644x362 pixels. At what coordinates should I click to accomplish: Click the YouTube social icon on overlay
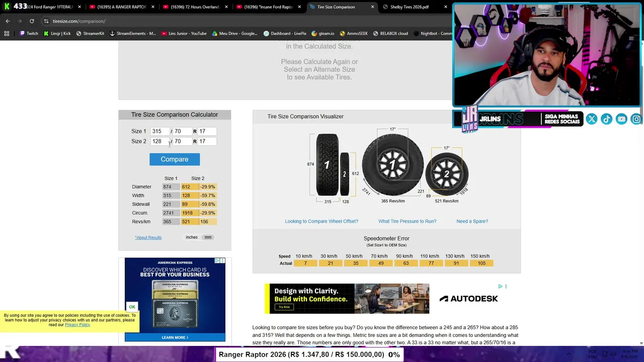click(x=621, y=119)
